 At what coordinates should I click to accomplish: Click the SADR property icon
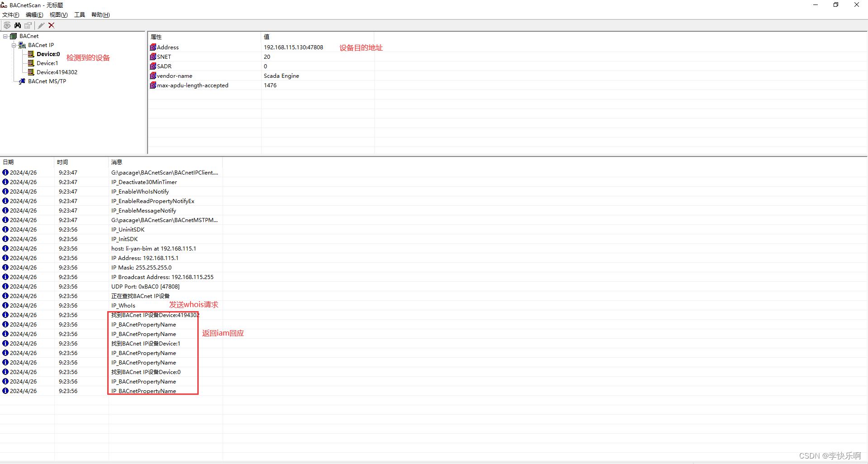[153, 66]
